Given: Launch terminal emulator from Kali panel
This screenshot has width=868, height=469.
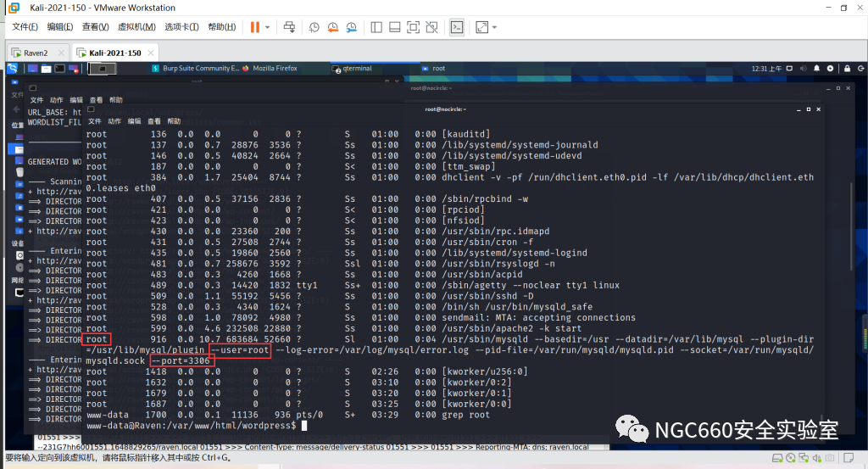Looking at the screenshot, I should click(x=60, y=69).
